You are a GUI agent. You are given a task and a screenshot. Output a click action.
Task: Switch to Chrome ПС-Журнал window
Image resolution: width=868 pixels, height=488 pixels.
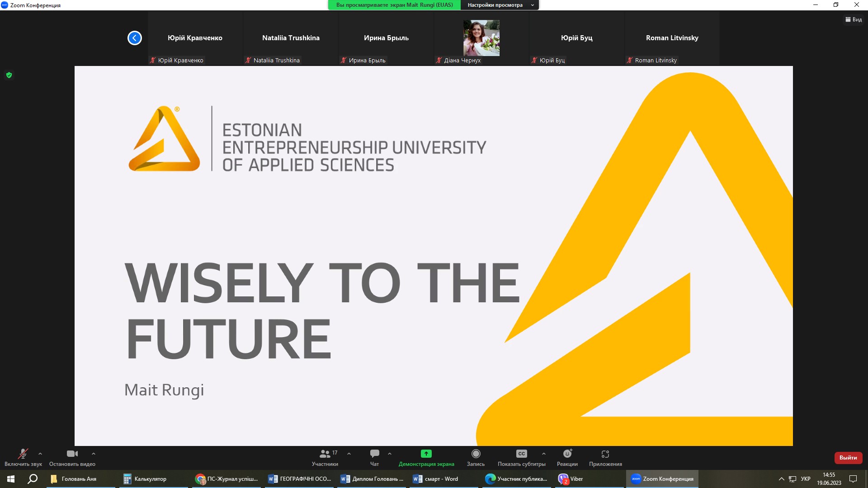pyautogui.click(x=226, y=479)
